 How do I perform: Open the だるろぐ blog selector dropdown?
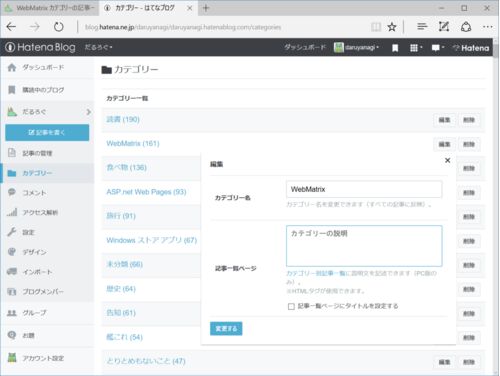coord(98,47)
